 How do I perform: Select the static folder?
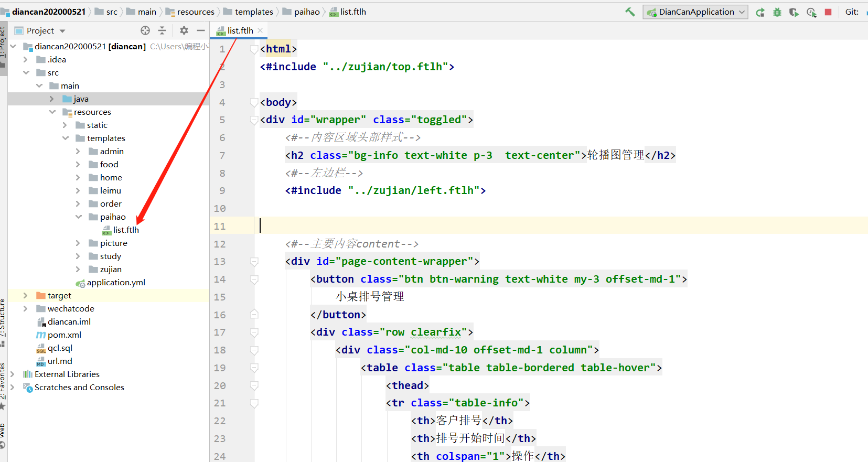point(97,125)
